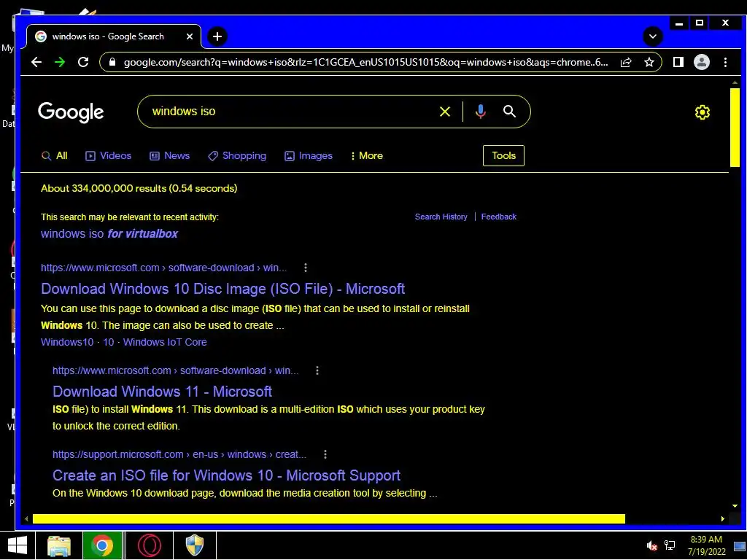Open the Chrome profile avatar

click(x=701, y=63)
